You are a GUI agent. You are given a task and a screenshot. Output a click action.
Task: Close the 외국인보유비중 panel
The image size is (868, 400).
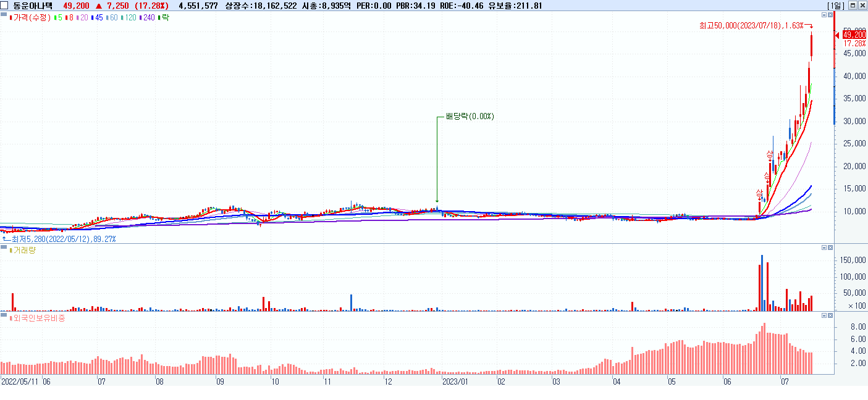(830, 315)
